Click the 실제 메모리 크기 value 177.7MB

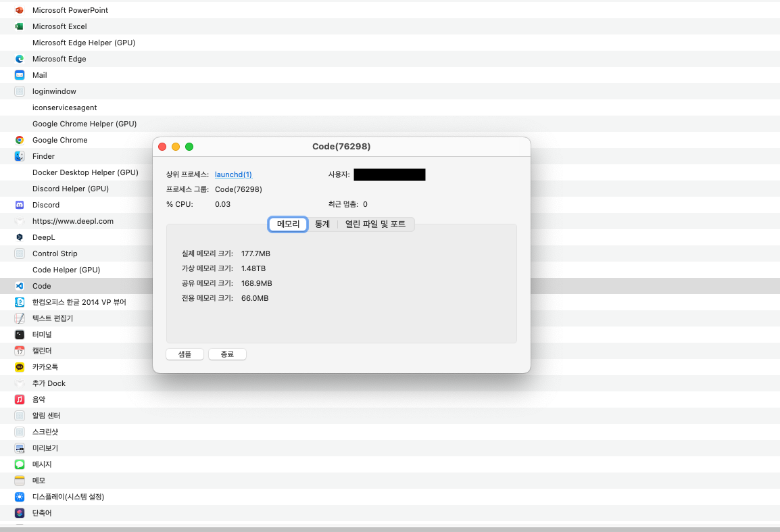(x=255, y=253)
